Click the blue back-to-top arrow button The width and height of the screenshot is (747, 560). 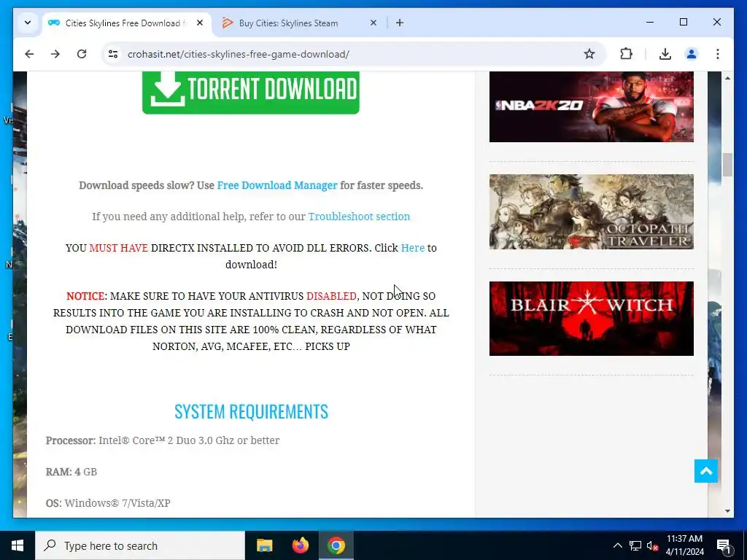click(706, 471)
